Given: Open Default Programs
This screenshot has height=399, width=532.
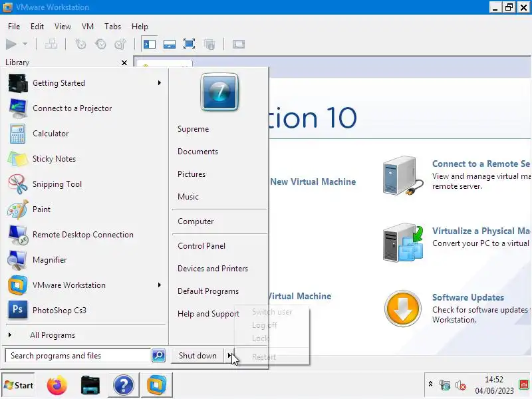Looking at the screenshot, I should pyautogui.click(x=208, y=291).
